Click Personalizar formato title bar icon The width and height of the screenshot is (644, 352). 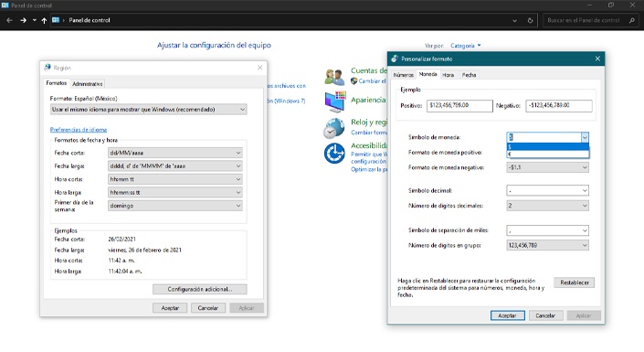[x=395, y=59]
